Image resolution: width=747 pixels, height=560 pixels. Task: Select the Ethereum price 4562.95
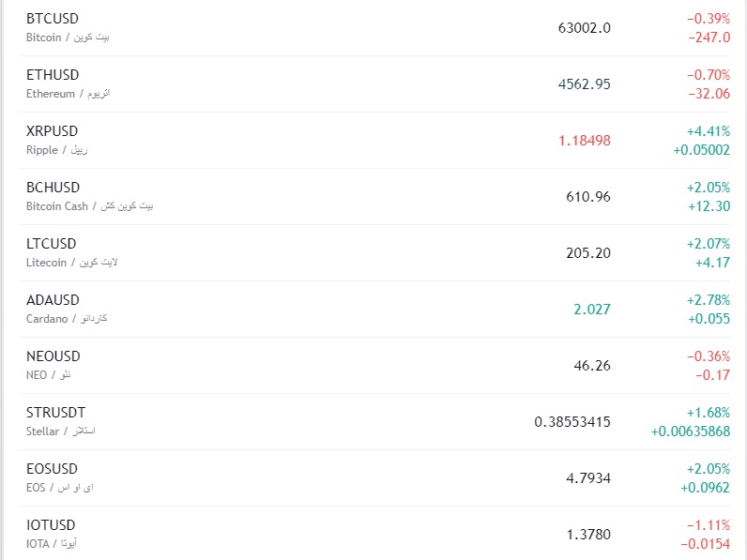584,84
